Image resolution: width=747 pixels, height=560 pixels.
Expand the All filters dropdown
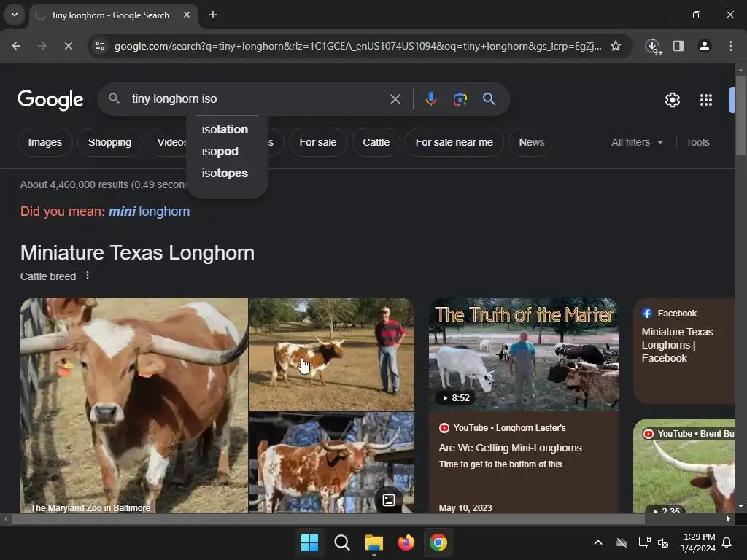point(637,142)
